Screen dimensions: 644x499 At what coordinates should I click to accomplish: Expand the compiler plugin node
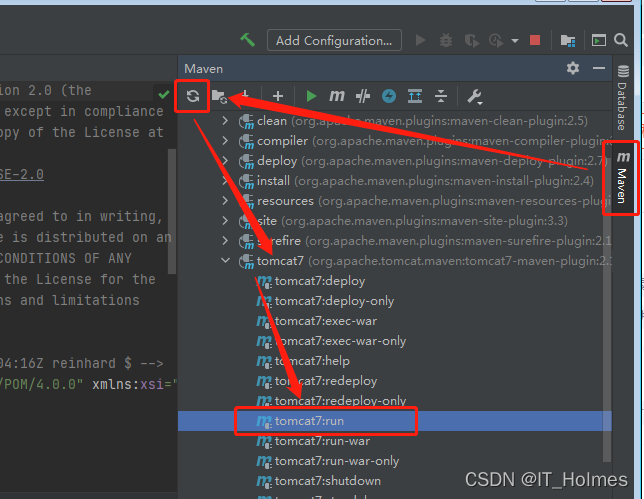(225, 141)
